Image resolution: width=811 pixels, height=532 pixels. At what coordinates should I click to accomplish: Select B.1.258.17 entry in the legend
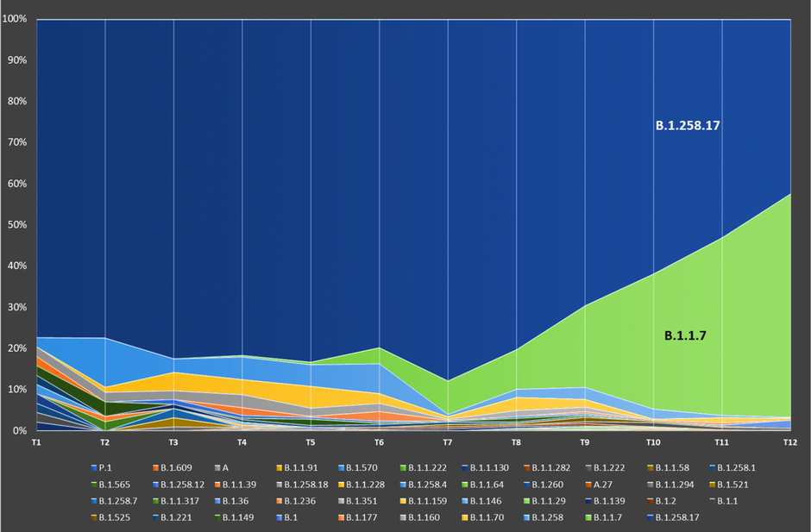point(681,517)
